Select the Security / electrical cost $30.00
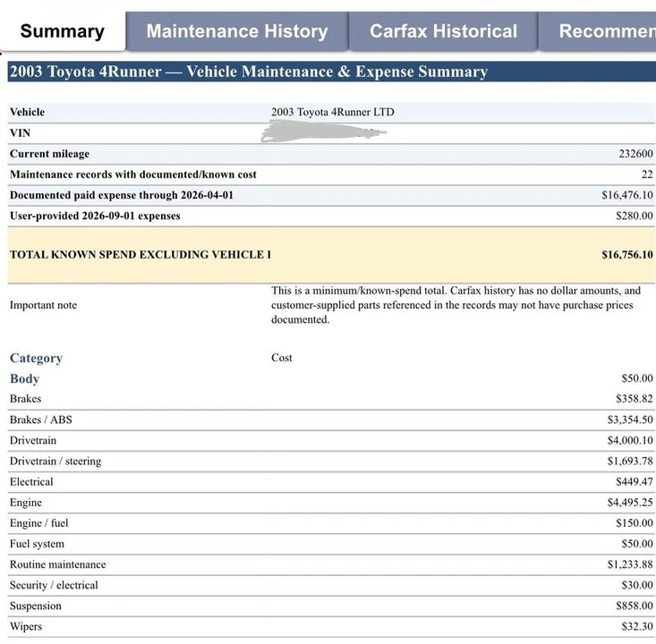656x644 pixels. point(636,585)
